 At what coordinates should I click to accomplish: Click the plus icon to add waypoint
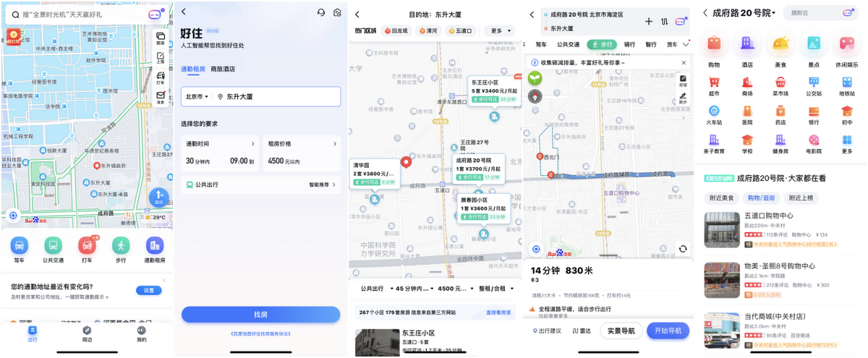click(649, 21)
